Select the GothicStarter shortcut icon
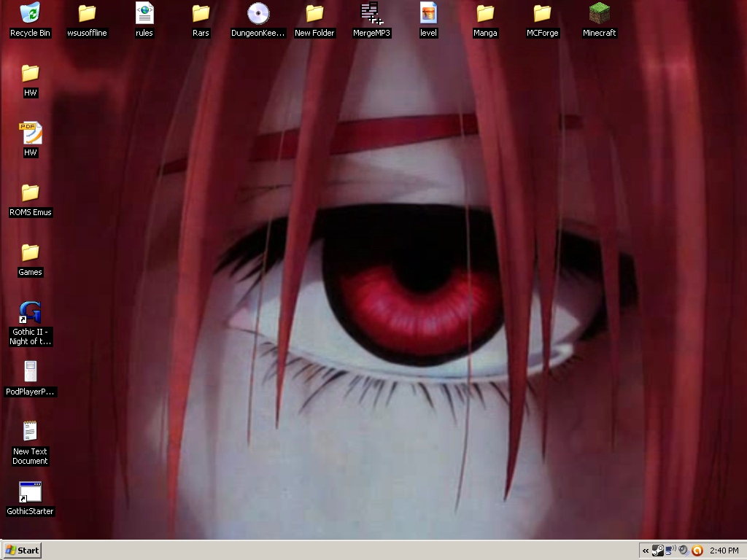 pos(30,491)
